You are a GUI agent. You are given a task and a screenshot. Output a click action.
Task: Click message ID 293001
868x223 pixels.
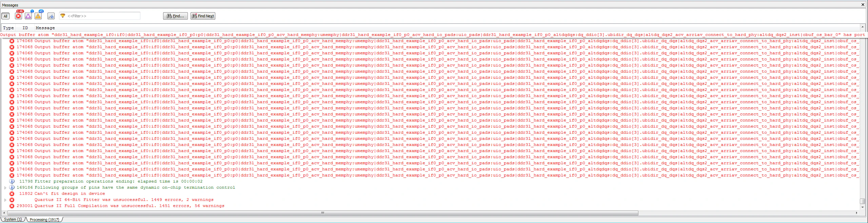(x=25, y=206)
